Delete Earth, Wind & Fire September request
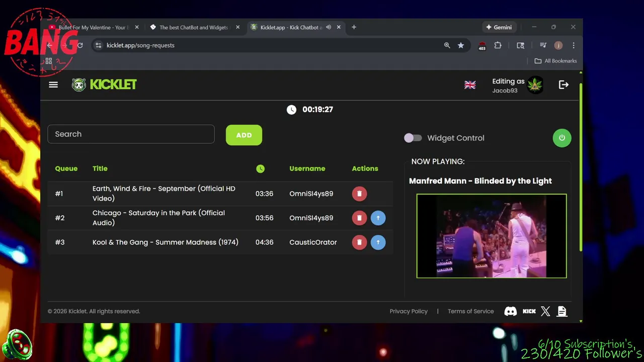Viewport: 644px width, 362px height. [359, 194]
